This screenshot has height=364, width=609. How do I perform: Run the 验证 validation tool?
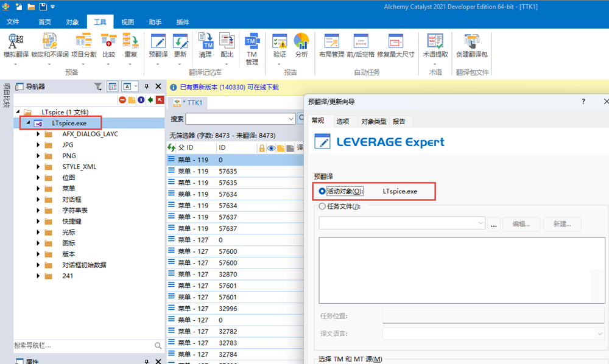280,46
